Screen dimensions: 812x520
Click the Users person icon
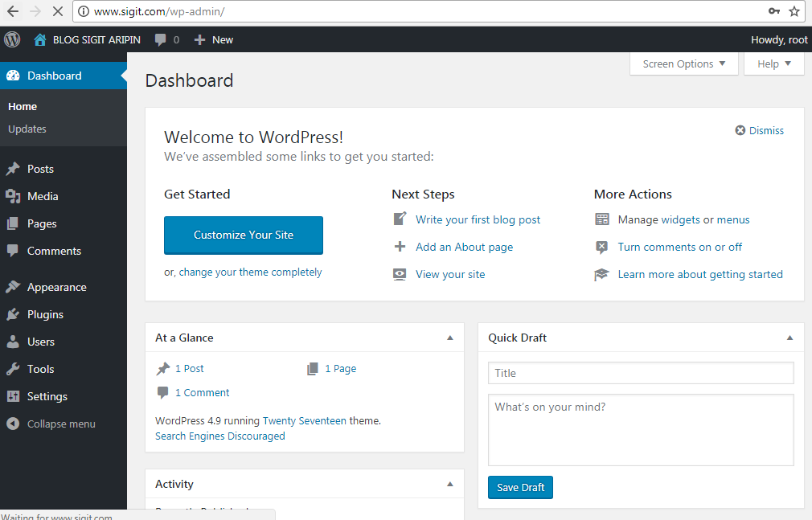click(x=13, y=342)
